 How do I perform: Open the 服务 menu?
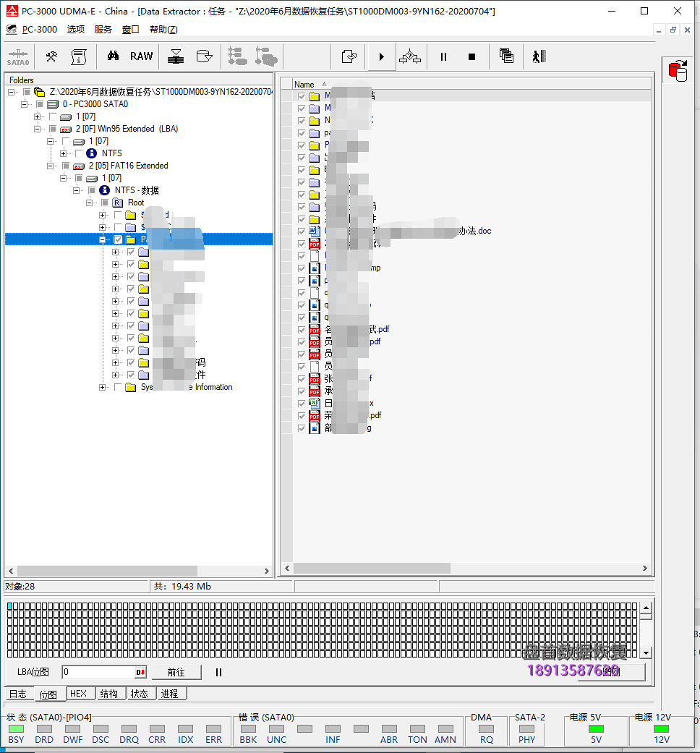(103, 29)
